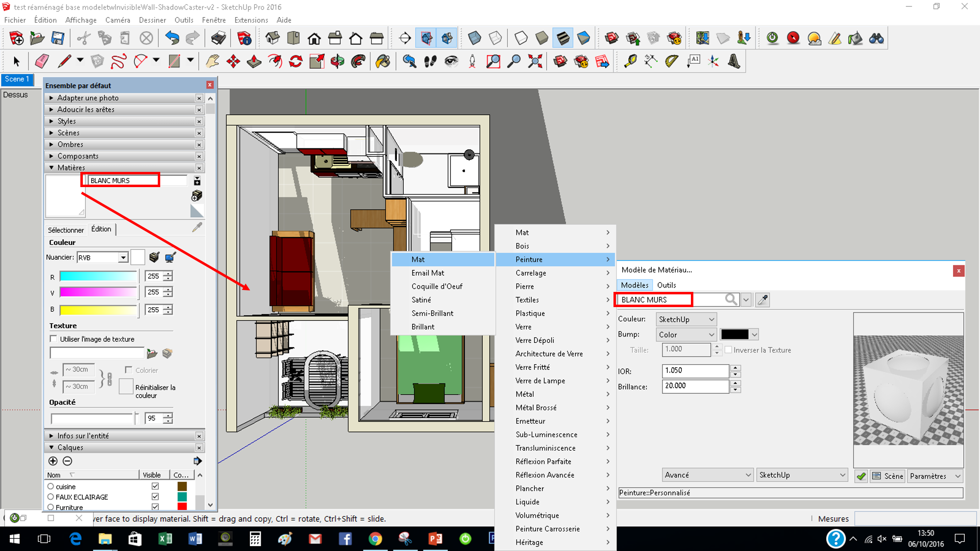980x551 pixels.
Task: Set FAUX ECLAIRAGE as active layer
Action: [50, 497]
